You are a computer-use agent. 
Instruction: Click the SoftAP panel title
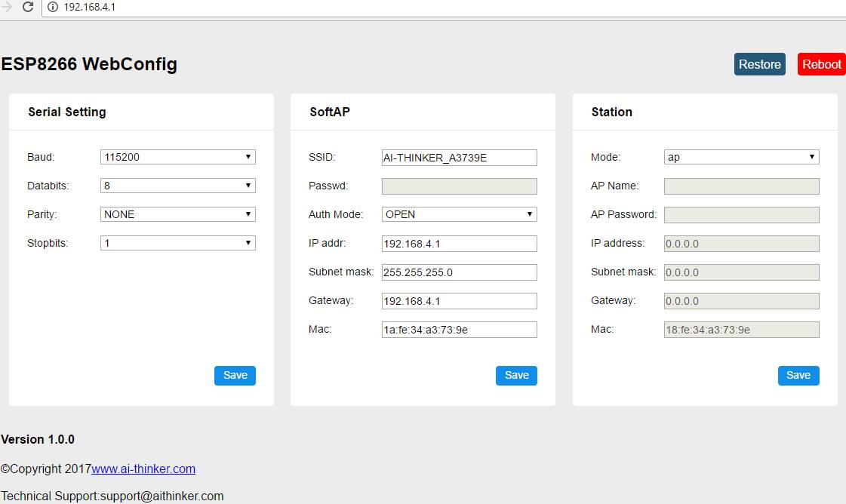pos(330,112)
